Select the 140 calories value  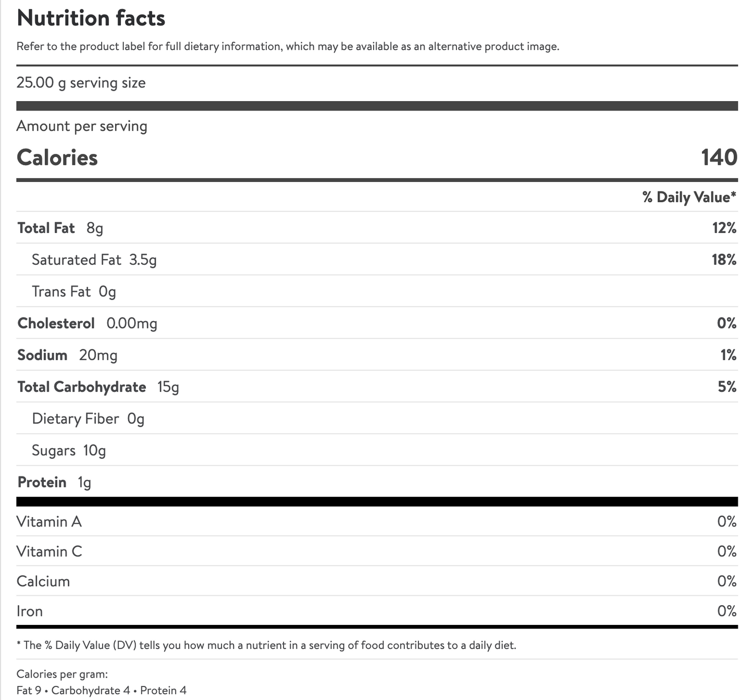pos(719,157)
